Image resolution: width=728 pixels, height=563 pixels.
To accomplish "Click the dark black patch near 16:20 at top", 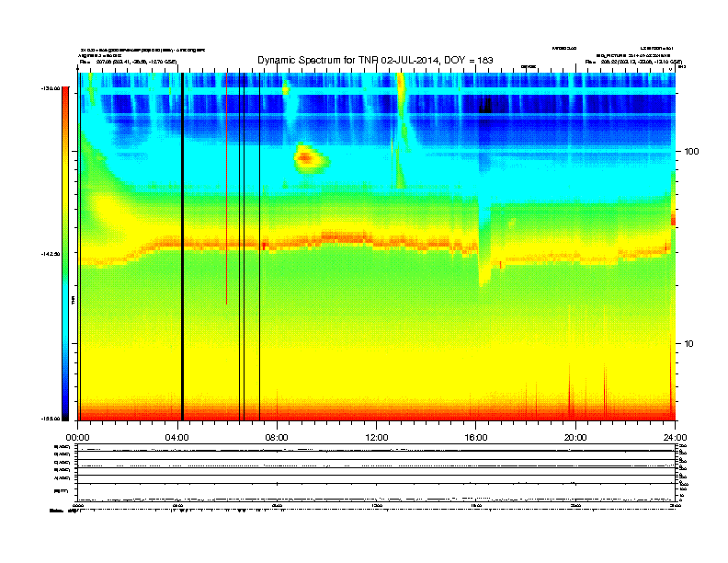I will [x=485, y=106].
